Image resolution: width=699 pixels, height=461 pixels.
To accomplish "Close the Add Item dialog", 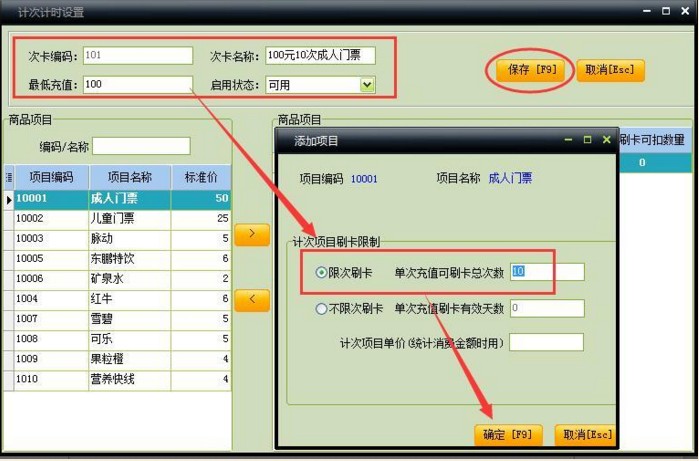I will [606, 140].
